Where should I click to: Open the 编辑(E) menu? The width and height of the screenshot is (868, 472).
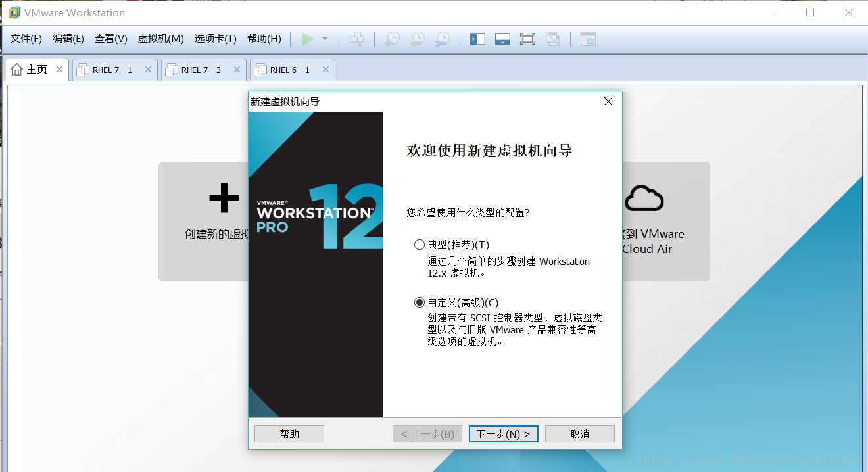[68, 39]
